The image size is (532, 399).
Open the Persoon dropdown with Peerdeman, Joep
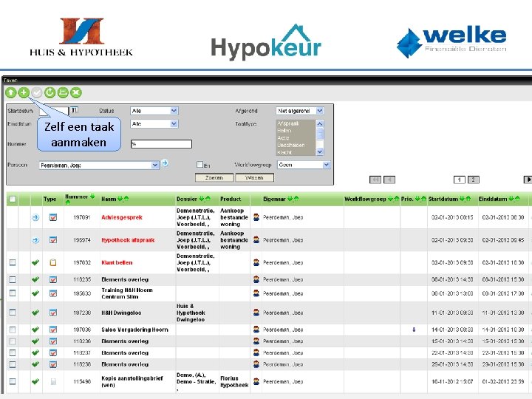coord(99,166)
